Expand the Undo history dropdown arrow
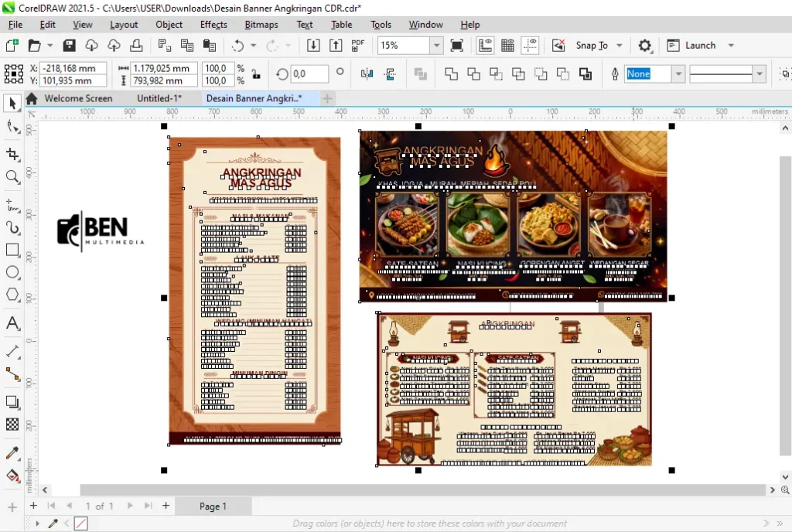Viewport: 792px width, 532px height. (x=254, y=46)
